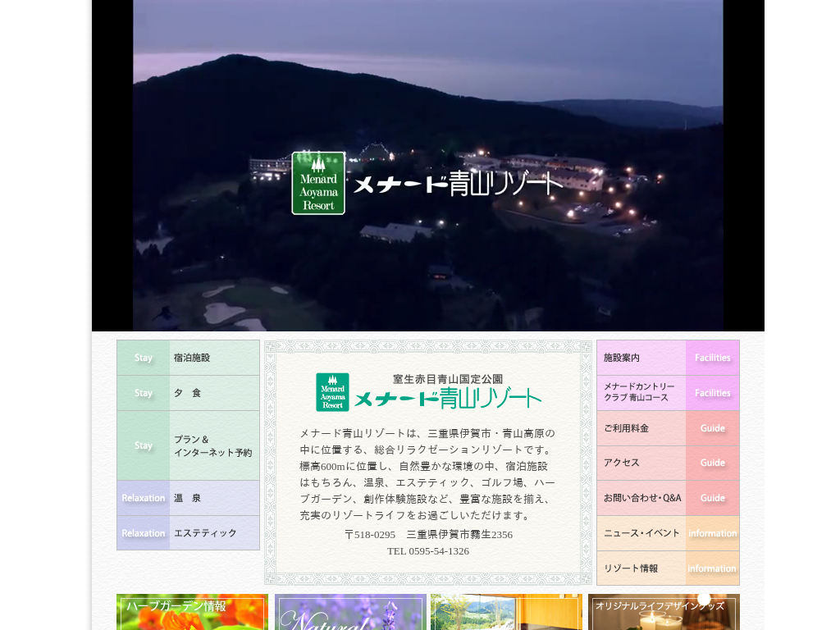Click the 室生赤目青山国定公園 heading
This screenshot has height=630, width=840.
(448, 379)
